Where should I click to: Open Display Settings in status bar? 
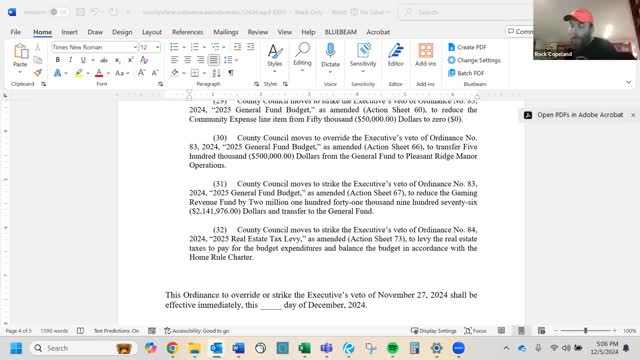click(433, 331)
